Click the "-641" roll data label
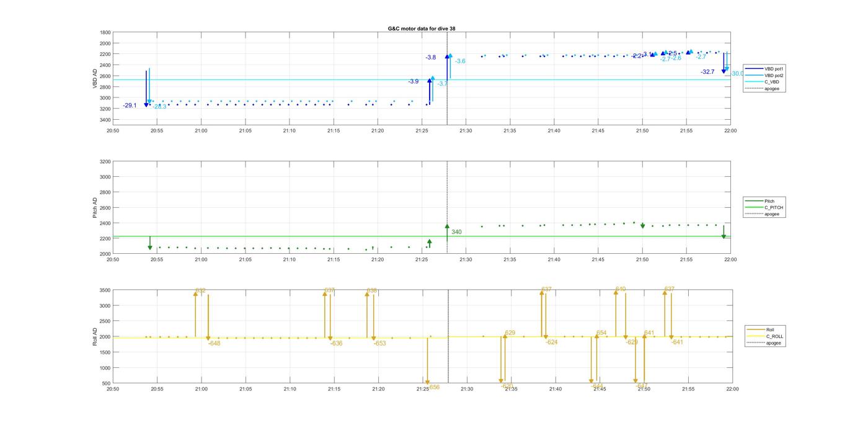Image resolution: width=868 pixels, height=430 pixels. [677, 342]
